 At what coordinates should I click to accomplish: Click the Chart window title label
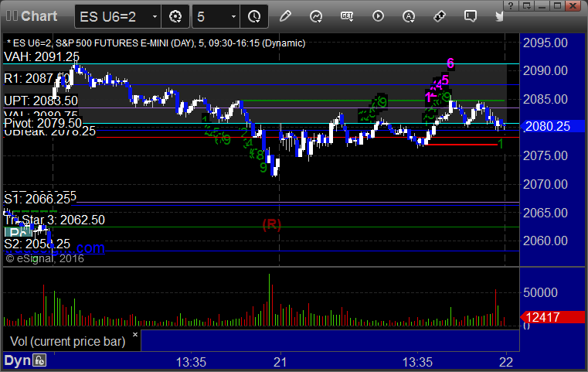39,16
